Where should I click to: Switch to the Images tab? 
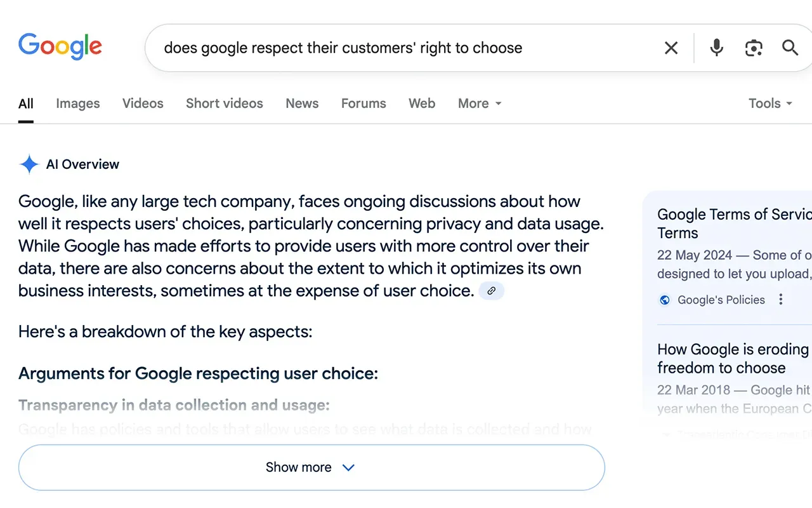[77, 104]
